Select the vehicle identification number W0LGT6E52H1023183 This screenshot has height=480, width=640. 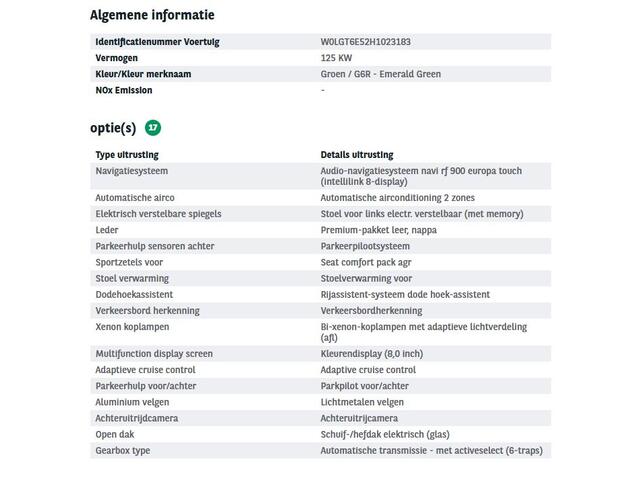tap(365, 42)
